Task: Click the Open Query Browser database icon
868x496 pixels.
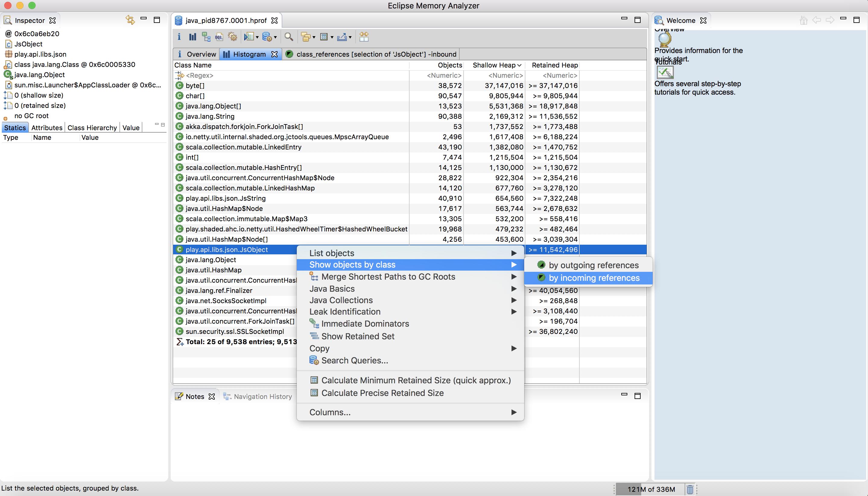Action: [x=267, y=37]
